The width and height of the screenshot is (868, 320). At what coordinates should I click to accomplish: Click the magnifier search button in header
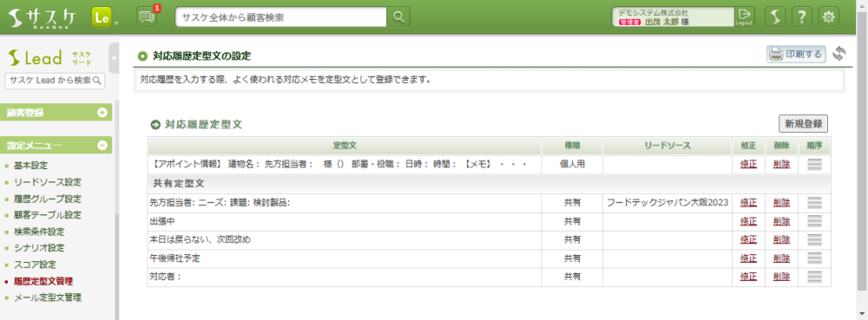tap(398, 17)
